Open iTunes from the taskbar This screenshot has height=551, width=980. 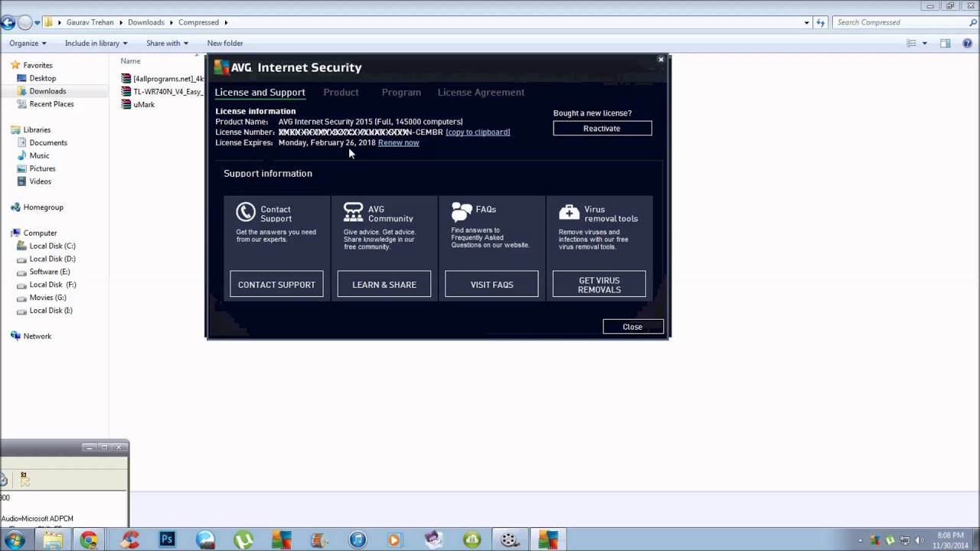[x=358, y=540]
